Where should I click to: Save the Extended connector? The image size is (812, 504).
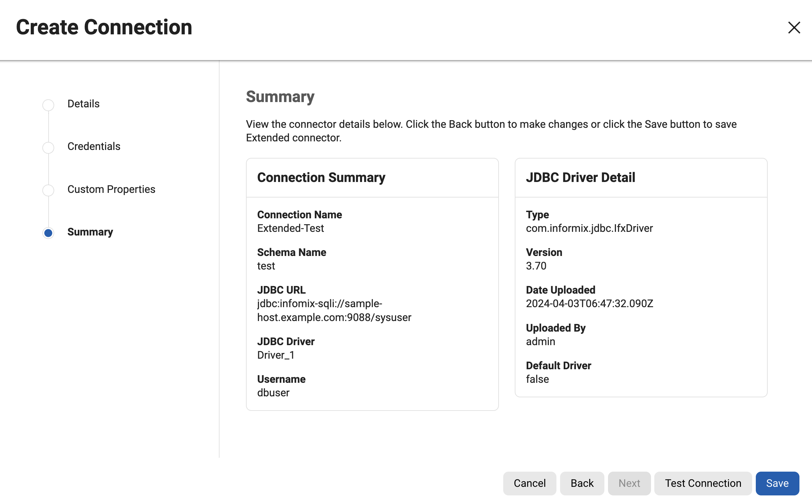(777, 483)
